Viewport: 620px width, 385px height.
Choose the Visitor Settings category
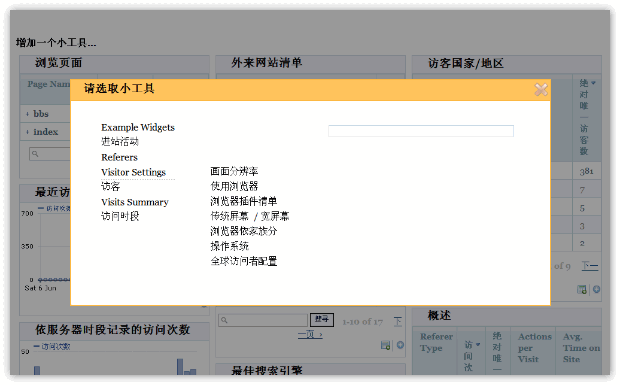[133, 172]
